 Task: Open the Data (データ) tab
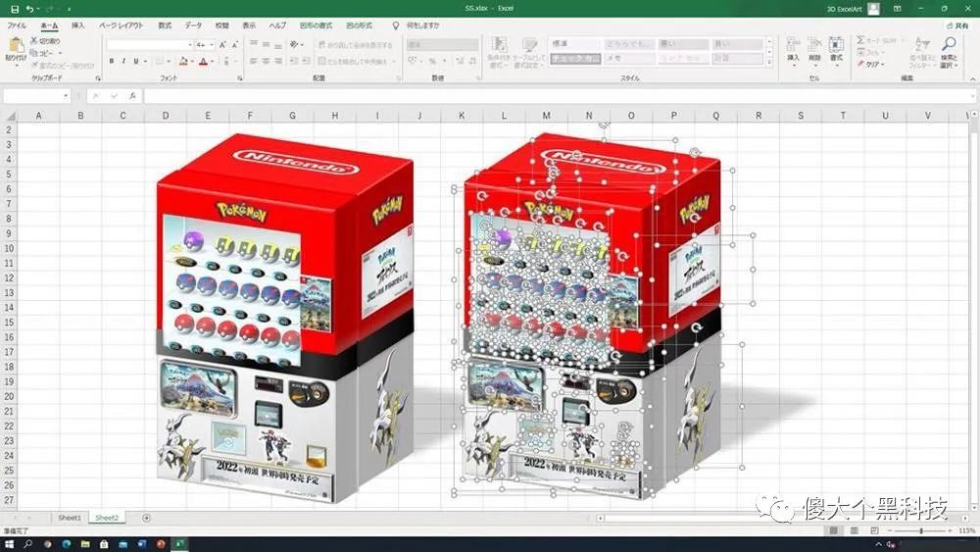pyautogui.click(x=193, y=25)
